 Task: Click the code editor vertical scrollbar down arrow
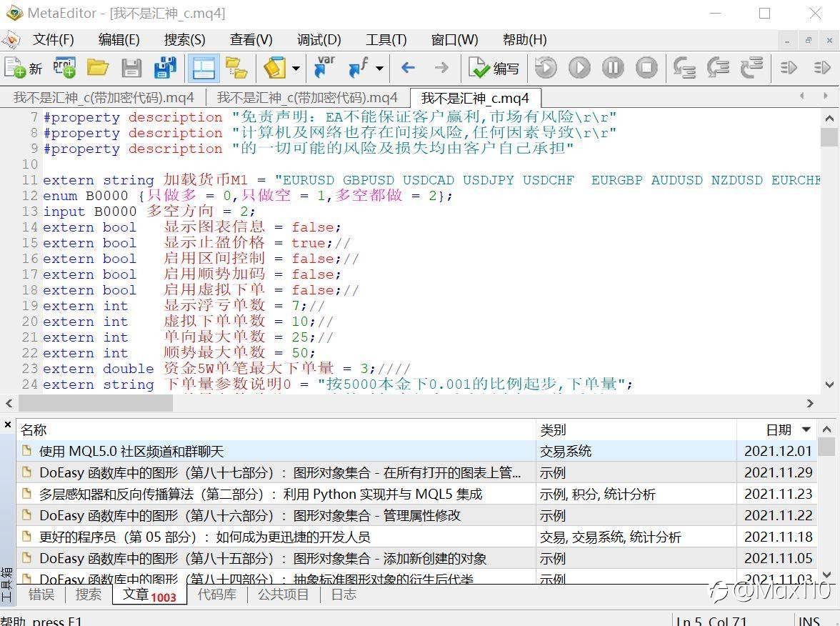tap(829, 384)
